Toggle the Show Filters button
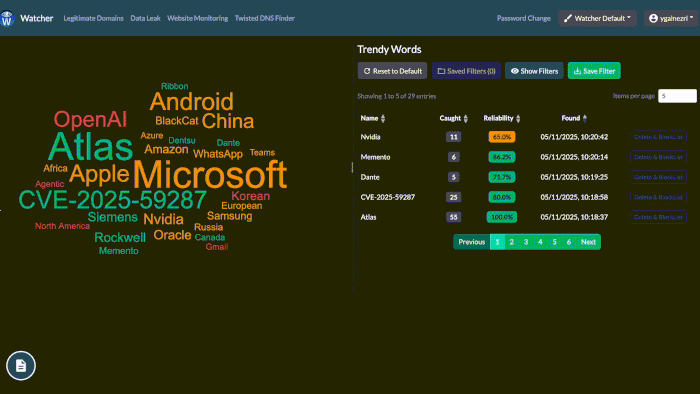Image resolution: width=700 pixels, height=394 pixels. 534,71
